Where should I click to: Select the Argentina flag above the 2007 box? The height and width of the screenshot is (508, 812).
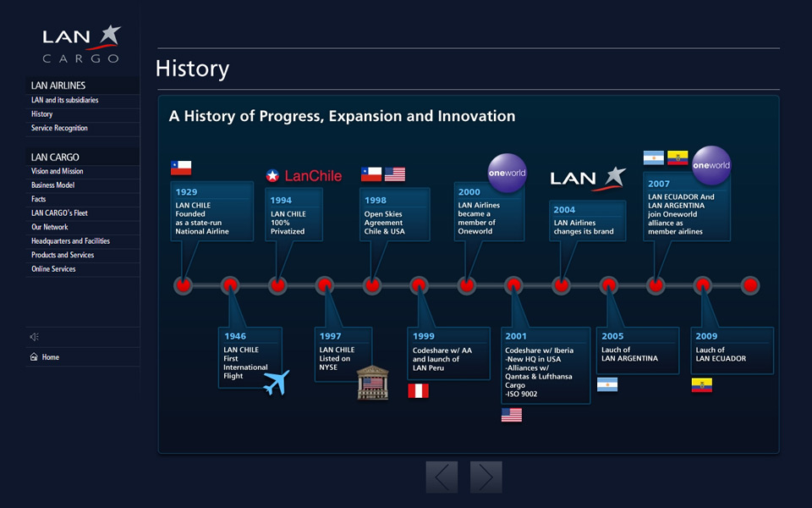(x=654, y=157)
